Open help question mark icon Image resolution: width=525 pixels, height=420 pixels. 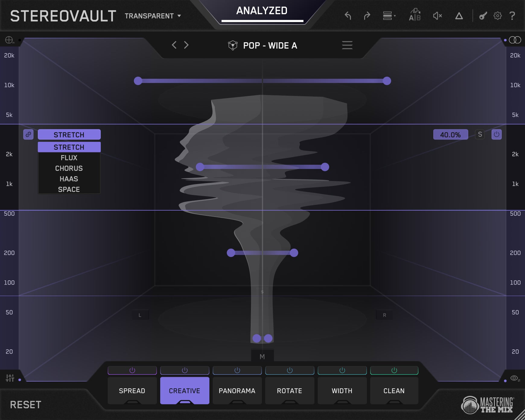pyautogui.click(x=512, y=16)
